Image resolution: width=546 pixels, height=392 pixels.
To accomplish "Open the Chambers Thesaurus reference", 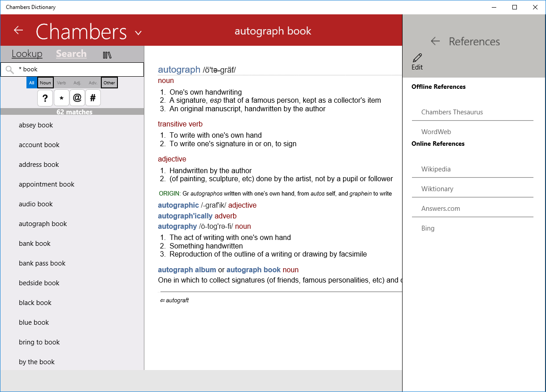I will 451,112.
